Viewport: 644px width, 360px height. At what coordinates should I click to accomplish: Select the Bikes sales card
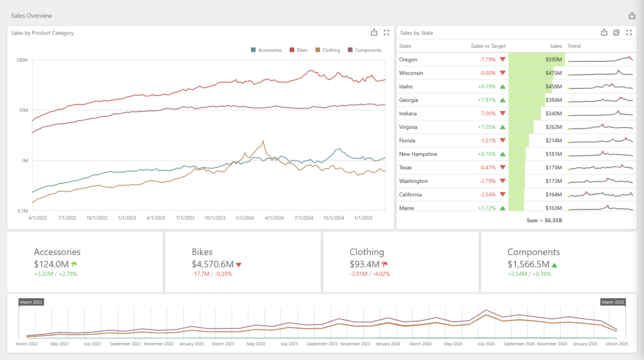point(243,262)
